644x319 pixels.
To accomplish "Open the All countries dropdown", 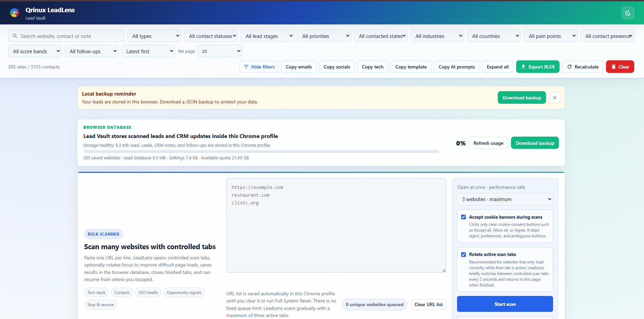I will click(494, 36).
